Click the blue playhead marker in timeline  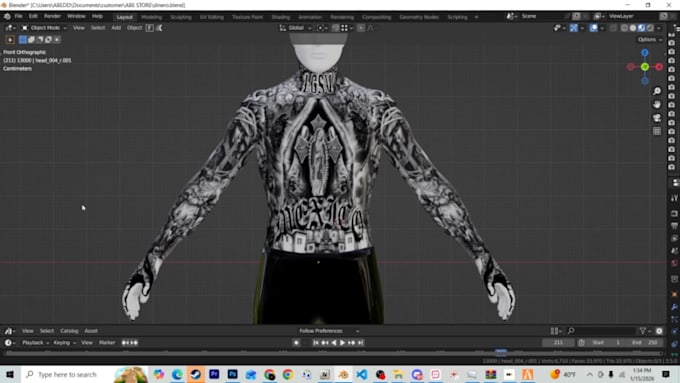tap(501, 352)
